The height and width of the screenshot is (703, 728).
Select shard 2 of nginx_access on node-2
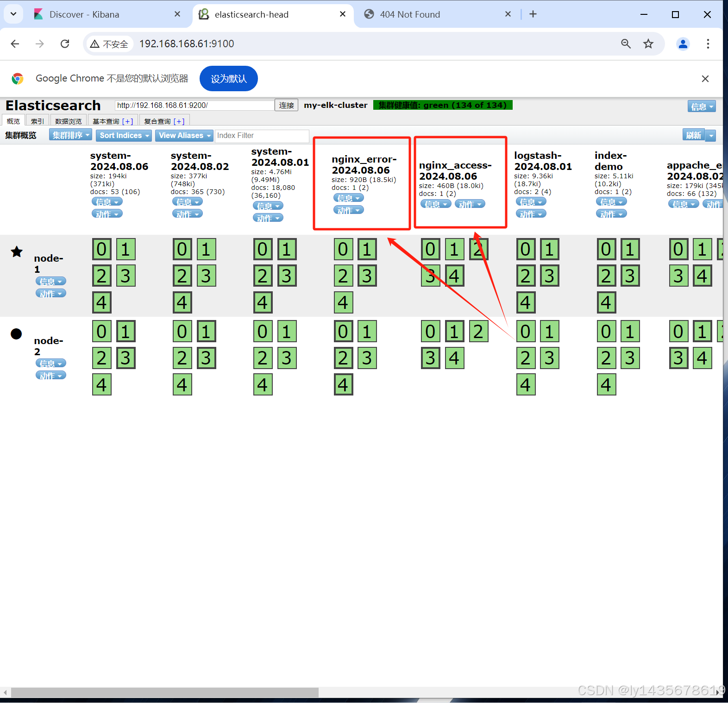[478, 332]
